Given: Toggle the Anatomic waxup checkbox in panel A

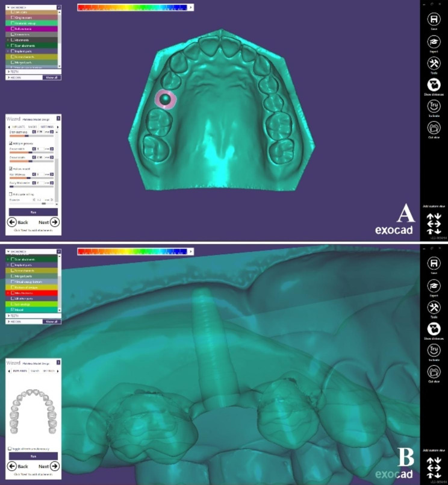Looking at the screenshot, I should tap(13, 23).
